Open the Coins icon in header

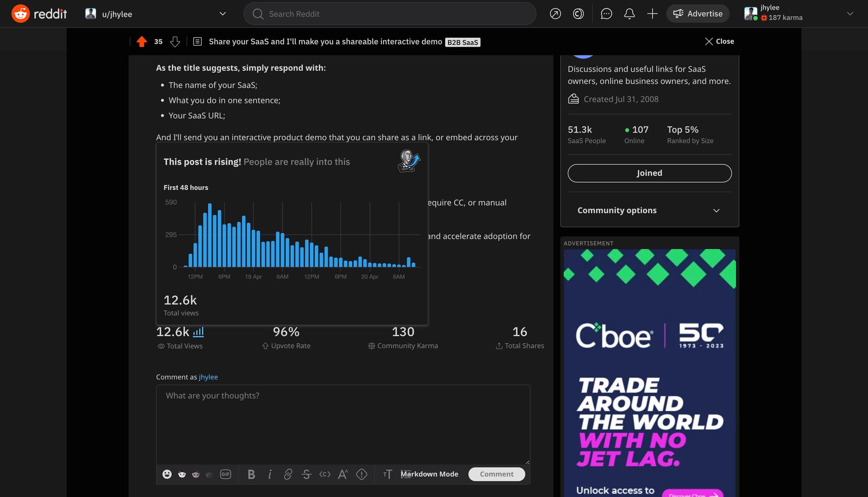[578, 14]
